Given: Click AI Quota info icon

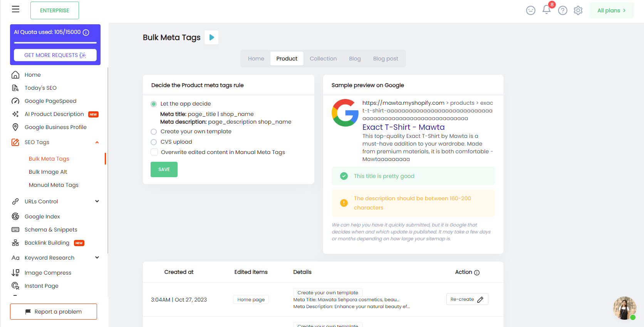Looking at the screenshot, I should pos(86,32).
